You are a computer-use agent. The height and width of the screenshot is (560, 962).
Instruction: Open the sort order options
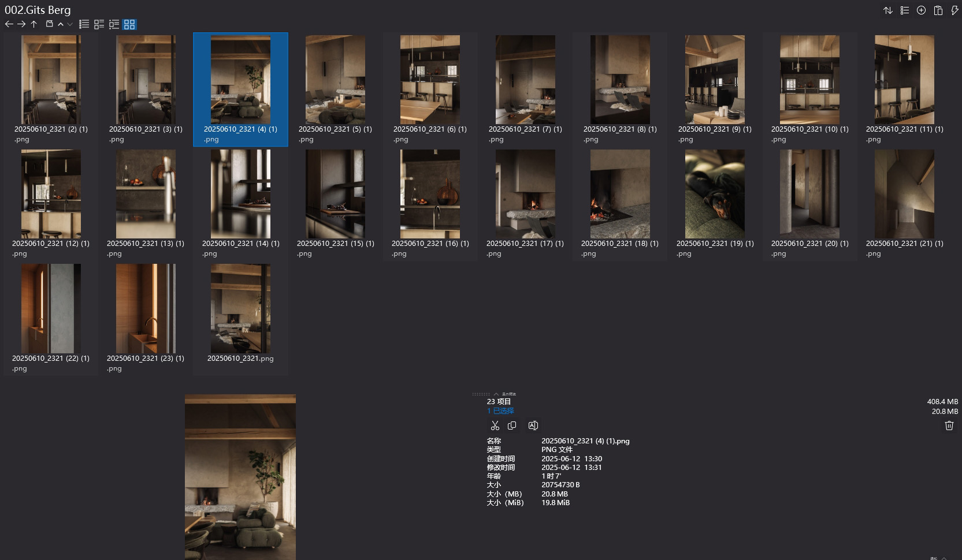click(888, 10)
